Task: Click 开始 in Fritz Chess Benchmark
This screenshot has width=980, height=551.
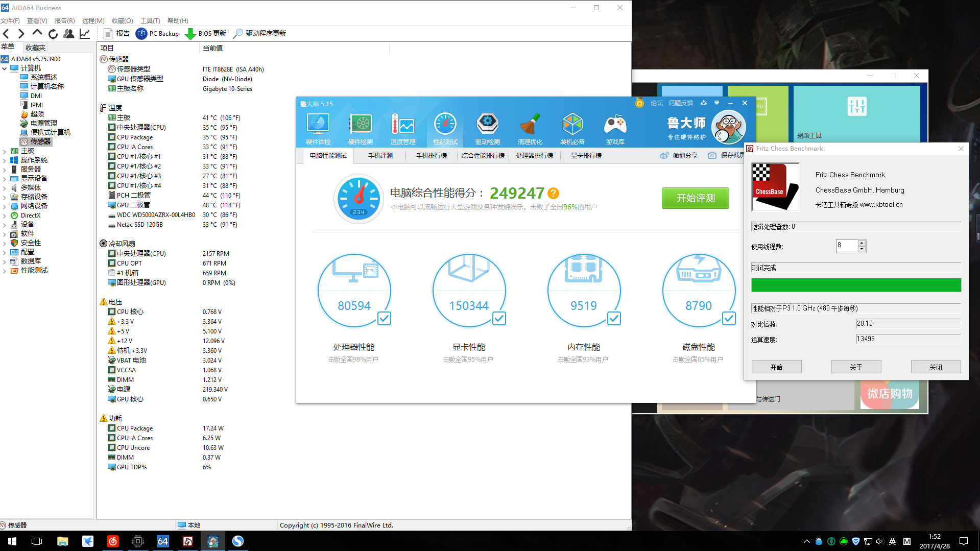Action: (x=777, y=367)
